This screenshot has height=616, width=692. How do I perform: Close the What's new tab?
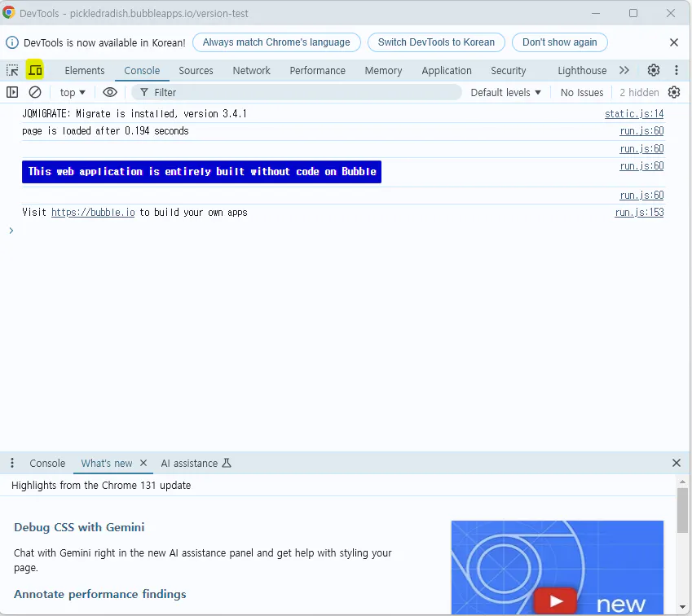coord(143,463)
